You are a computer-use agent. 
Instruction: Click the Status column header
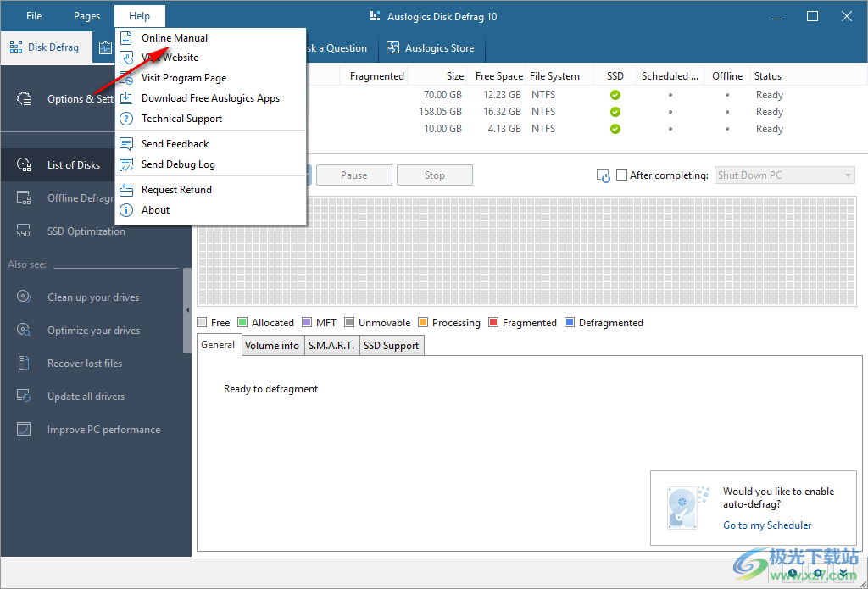[768, 76]
